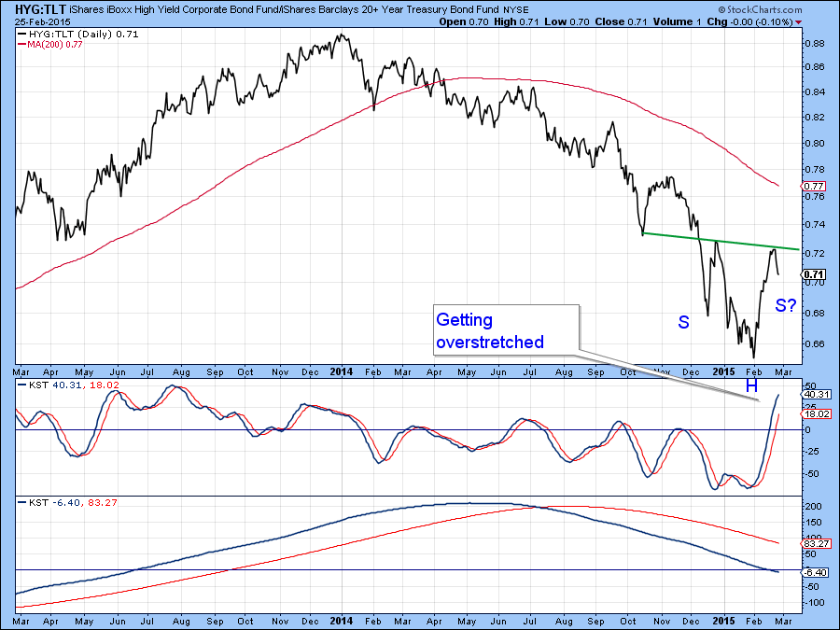Click the High 0.71 value
The height and width of the screenshot is (630, 840).
[516, 22]
